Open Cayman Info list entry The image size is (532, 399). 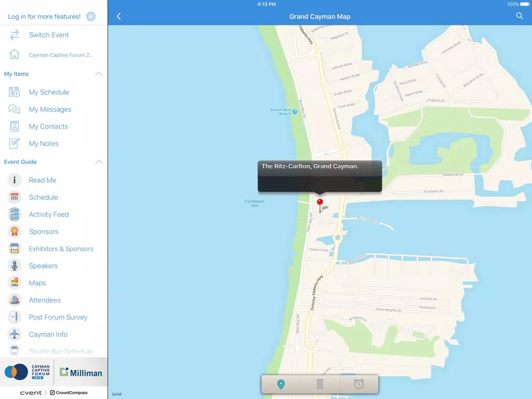[x=48, y=334]
